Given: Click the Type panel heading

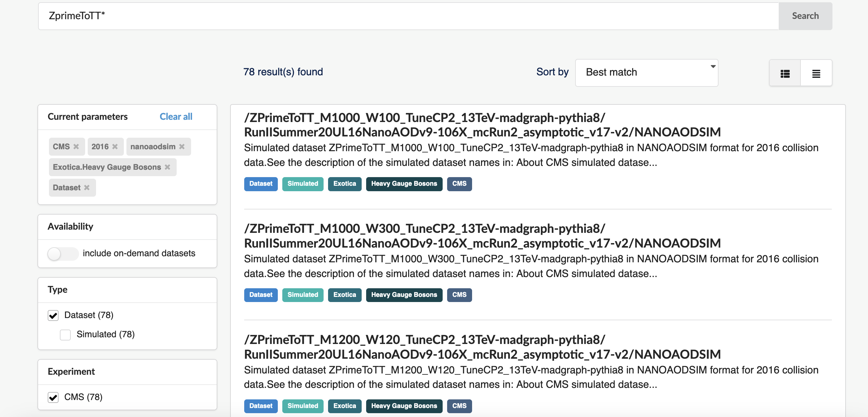Looking at the screenshot, I should pyautogui.click(x=58, y=290).
